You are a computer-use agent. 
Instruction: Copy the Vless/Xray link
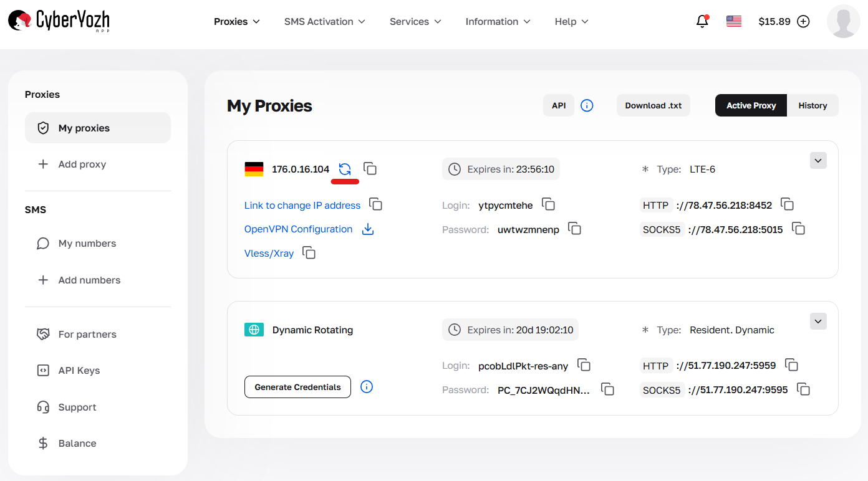point(309,253)
